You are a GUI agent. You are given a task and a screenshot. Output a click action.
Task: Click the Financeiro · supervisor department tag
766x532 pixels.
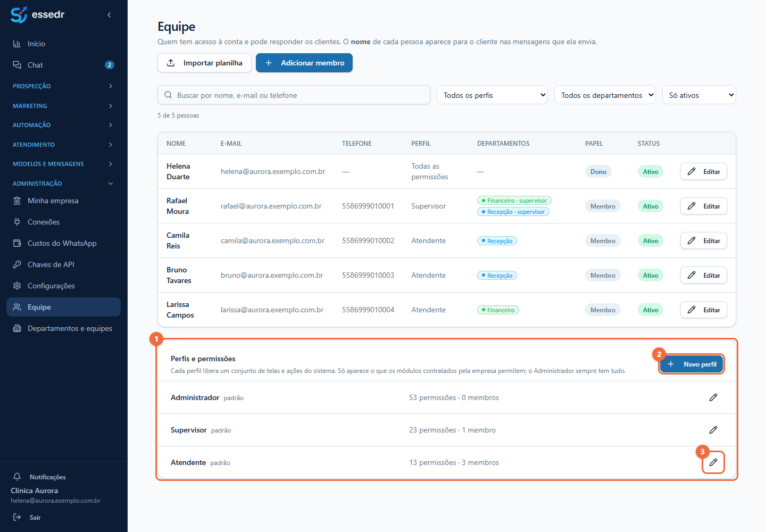point(514,201)
